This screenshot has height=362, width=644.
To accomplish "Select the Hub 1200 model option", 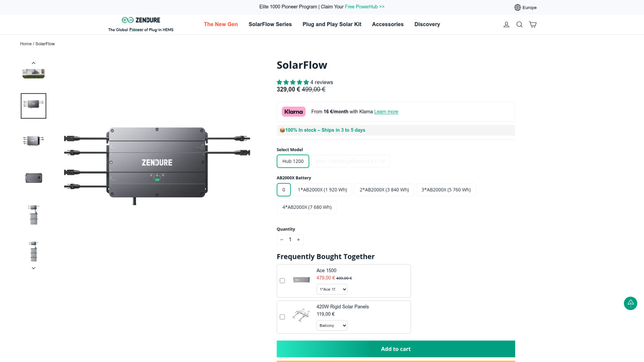I will pos(293,161).
